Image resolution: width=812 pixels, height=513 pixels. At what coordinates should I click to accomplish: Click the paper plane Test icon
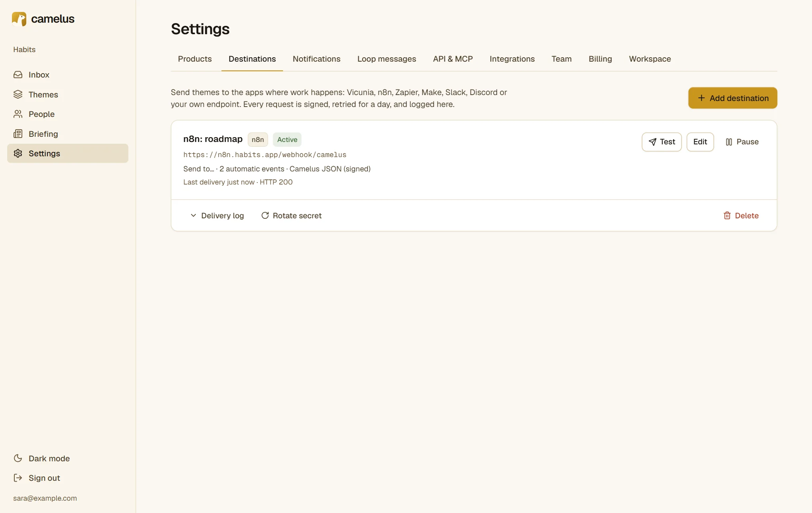(x=652, y=142)
